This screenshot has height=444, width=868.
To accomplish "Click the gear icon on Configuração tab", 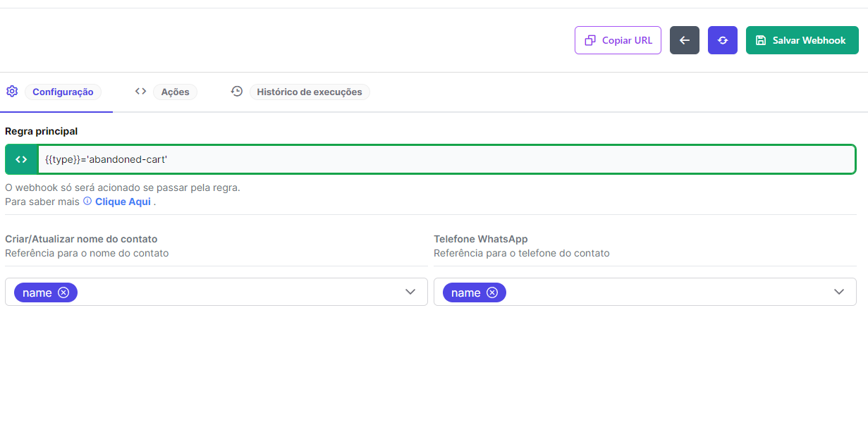I will [11, 91].
